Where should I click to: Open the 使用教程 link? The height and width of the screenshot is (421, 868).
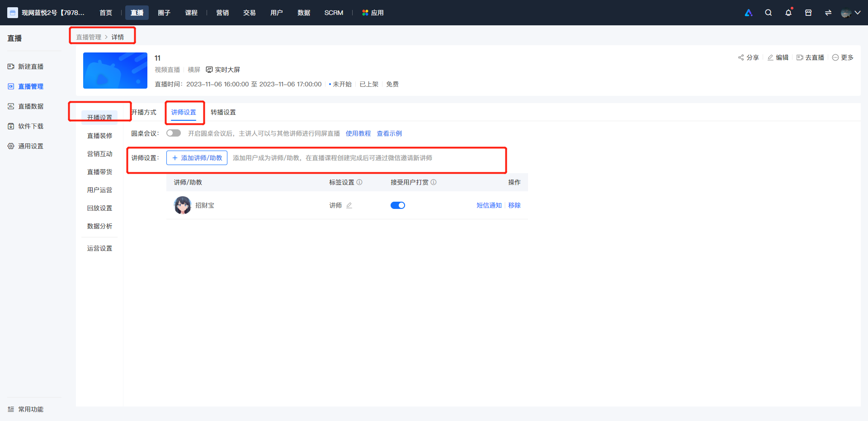pos(358,133)
